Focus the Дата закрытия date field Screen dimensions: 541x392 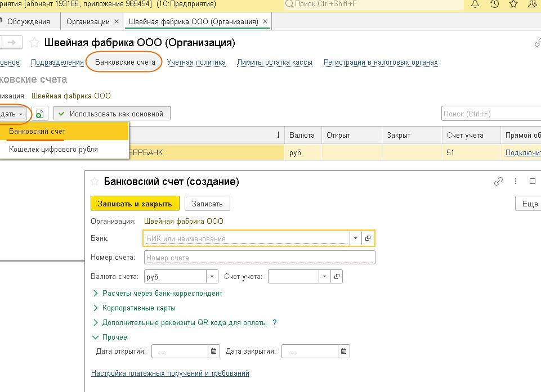(310, 352)
